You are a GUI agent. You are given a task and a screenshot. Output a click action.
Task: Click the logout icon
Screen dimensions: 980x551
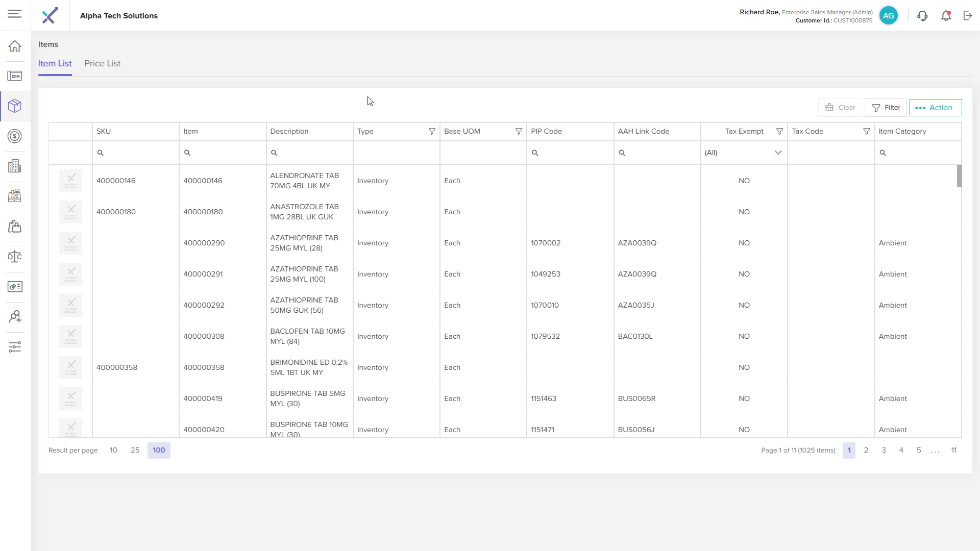point(968,15)
